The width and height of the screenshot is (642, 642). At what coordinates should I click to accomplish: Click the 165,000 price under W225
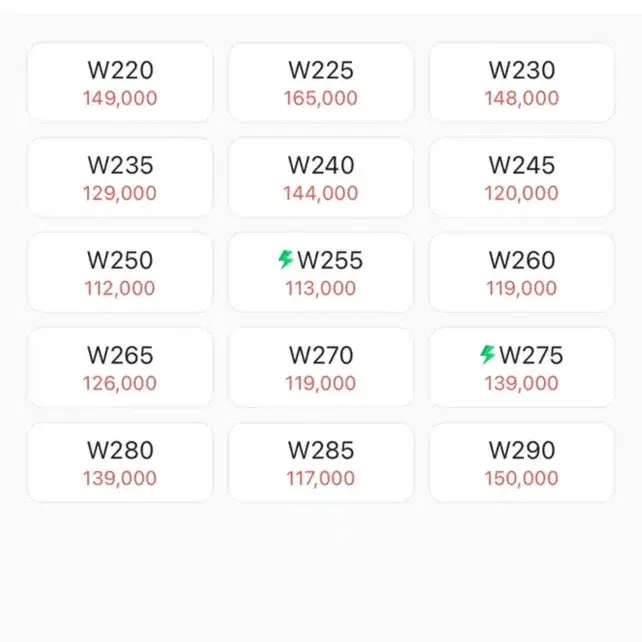pyautogui.click(x=321, y=98)
